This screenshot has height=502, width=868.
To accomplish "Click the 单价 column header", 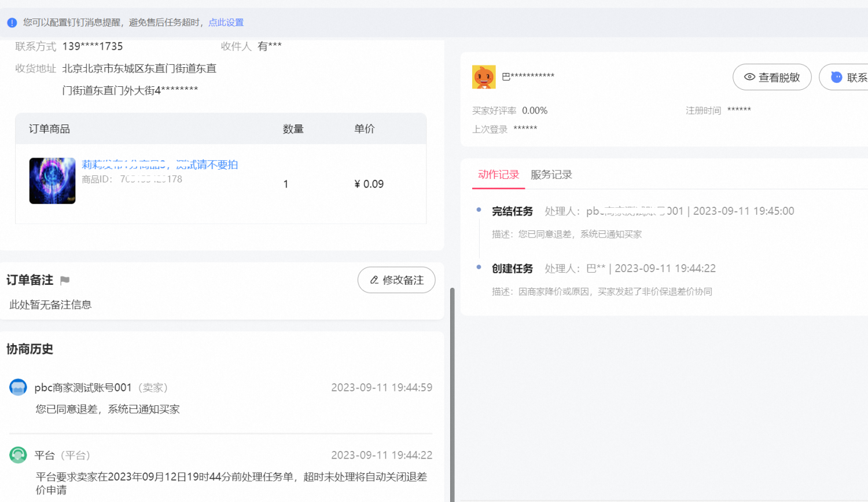I will point(365,129).
